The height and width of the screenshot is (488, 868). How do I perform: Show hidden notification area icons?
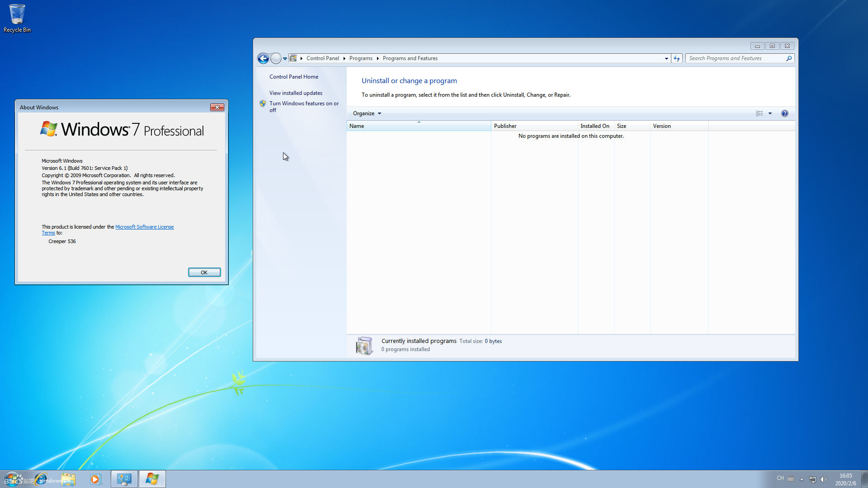click(802, 479)
